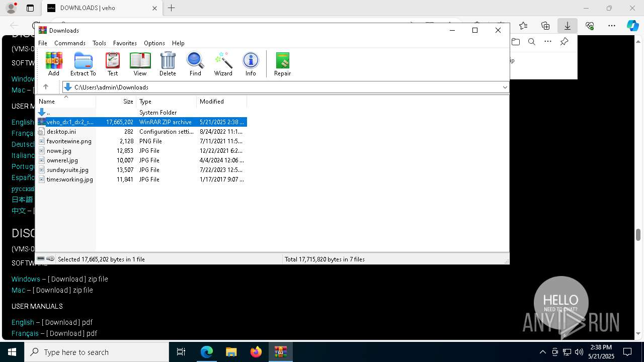Pin the Edge downloads panel
Screen dimensions: 644x362
point(564,42)
